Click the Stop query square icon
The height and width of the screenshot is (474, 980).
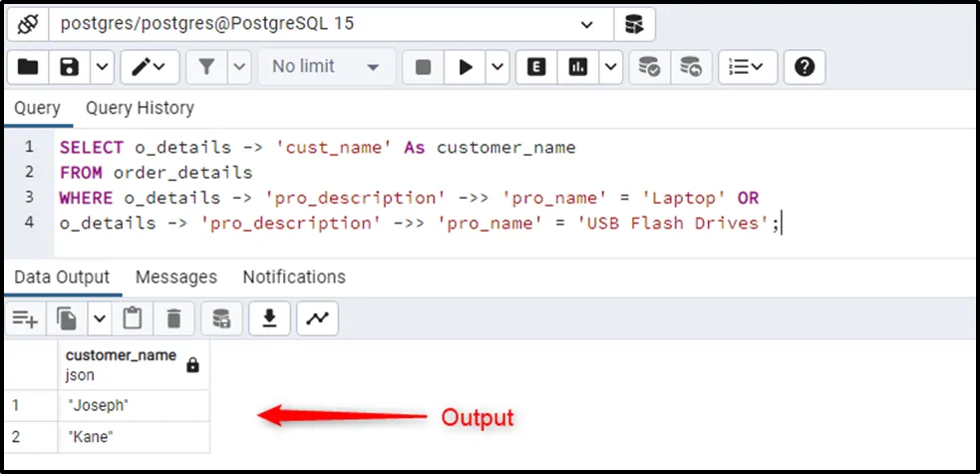423,67
